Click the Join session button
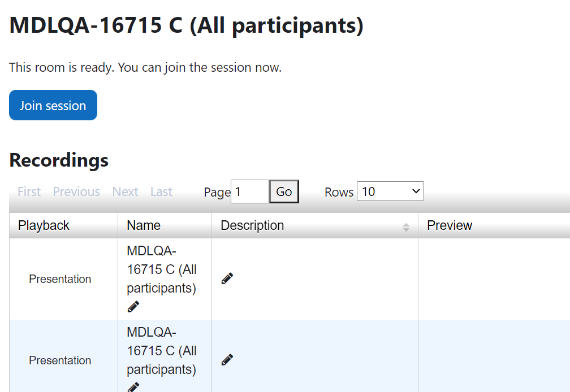The height and width of the screenshot is (392, 570). [53, 105]
